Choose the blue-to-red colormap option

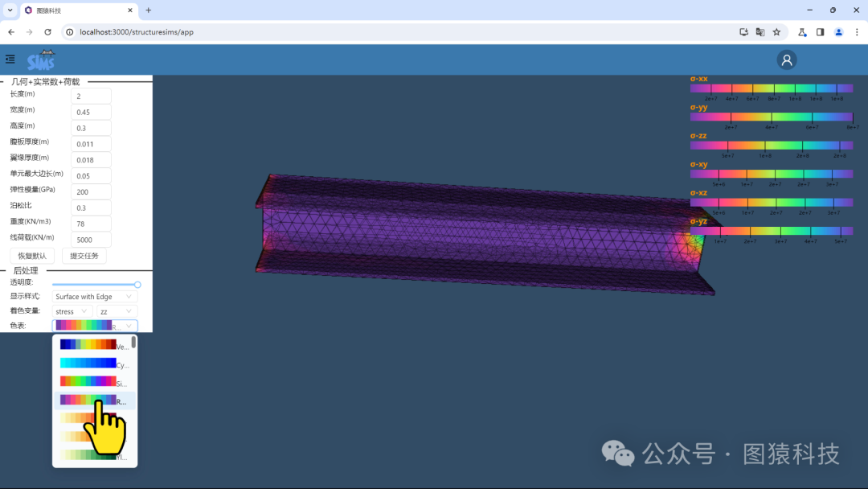[94, 345]
